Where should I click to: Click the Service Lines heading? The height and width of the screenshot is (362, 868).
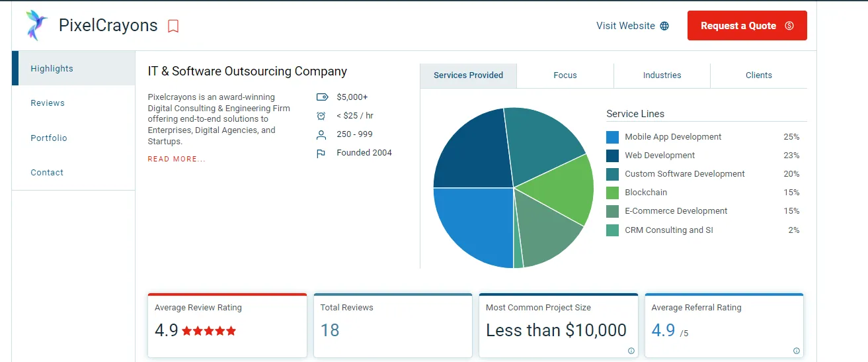pyautogui.click(x=635, y=114)
